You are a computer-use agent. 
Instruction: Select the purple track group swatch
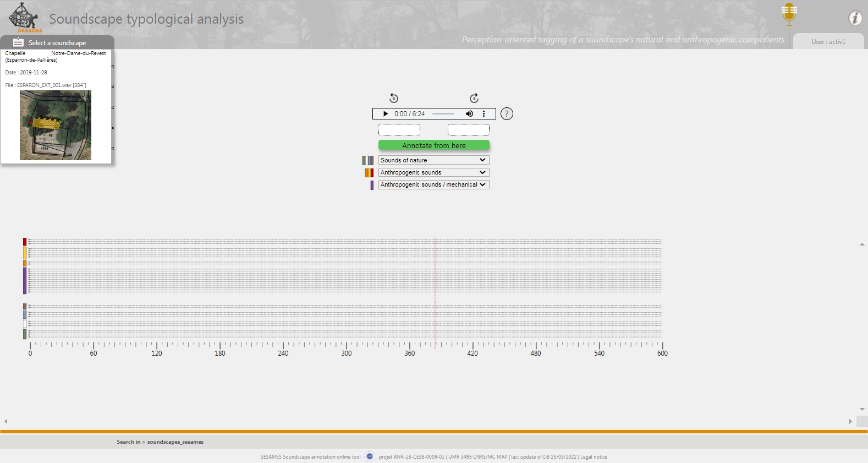(x=25, y=281)
